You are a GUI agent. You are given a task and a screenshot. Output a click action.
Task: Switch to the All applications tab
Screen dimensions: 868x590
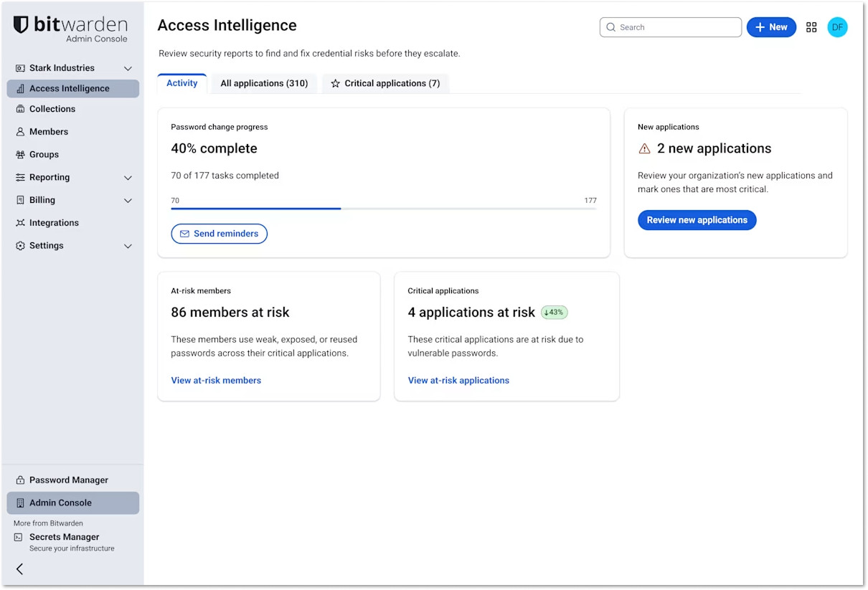click(x=264, y=83)
